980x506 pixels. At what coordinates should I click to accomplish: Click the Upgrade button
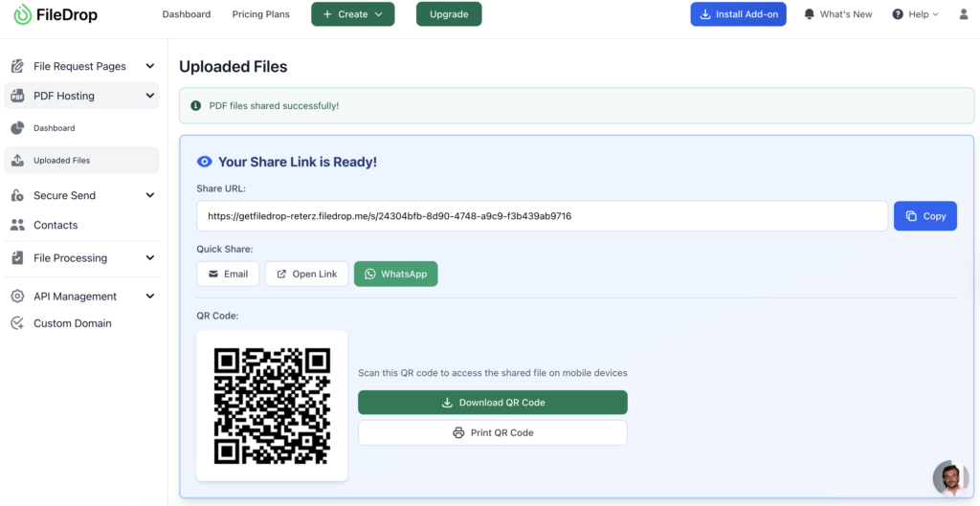pyautogui.click(x=449, y=14)
